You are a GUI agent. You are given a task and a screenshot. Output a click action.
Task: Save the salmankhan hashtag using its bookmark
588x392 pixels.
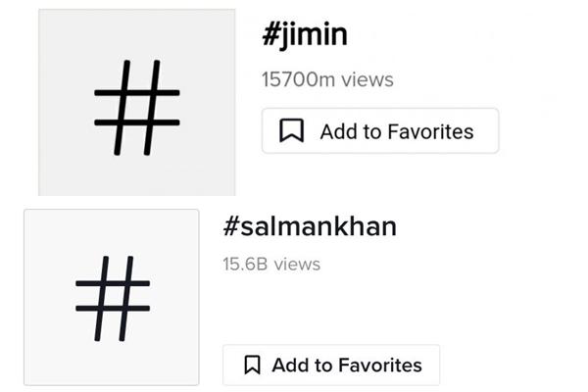pyautogui.click(x=252, y=366)
